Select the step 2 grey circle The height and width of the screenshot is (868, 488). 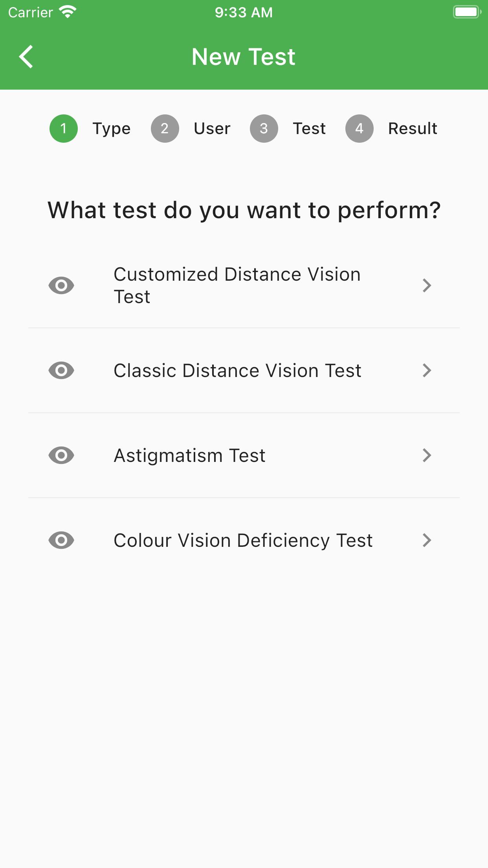coord(165,129)
